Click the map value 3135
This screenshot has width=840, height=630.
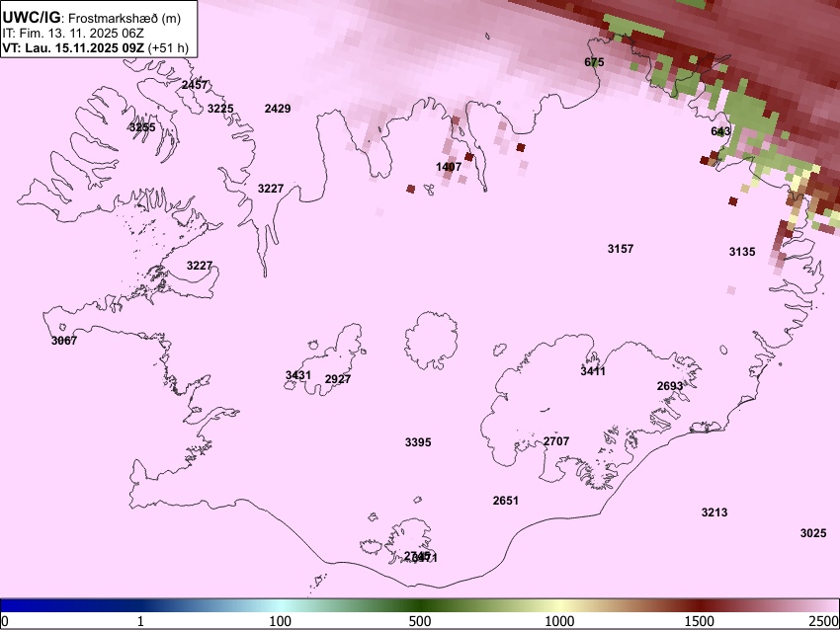coord(742,252)
